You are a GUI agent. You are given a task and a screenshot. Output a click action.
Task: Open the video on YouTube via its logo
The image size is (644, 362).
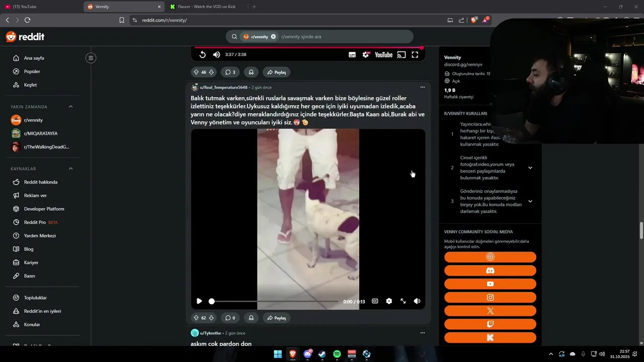(383, 54)
